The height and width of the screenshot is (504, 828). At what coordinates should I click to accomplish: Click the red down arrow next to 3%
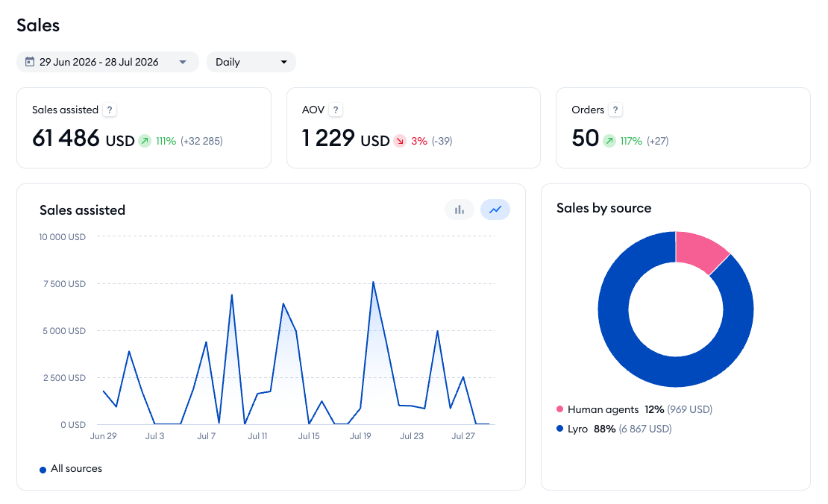pos(400,141)
